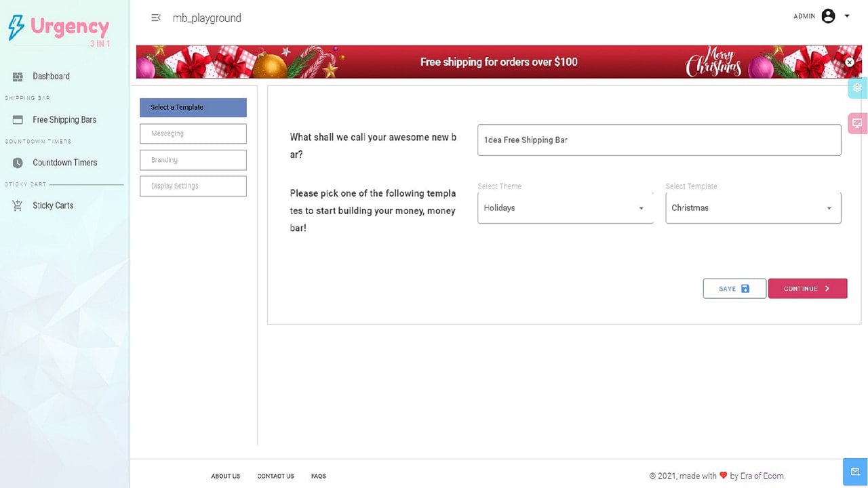Image resolution: width=868 pixels, height=488 pixels.
Task: Open the pink monitor preview side tab
Action: (x=858, y=123)
